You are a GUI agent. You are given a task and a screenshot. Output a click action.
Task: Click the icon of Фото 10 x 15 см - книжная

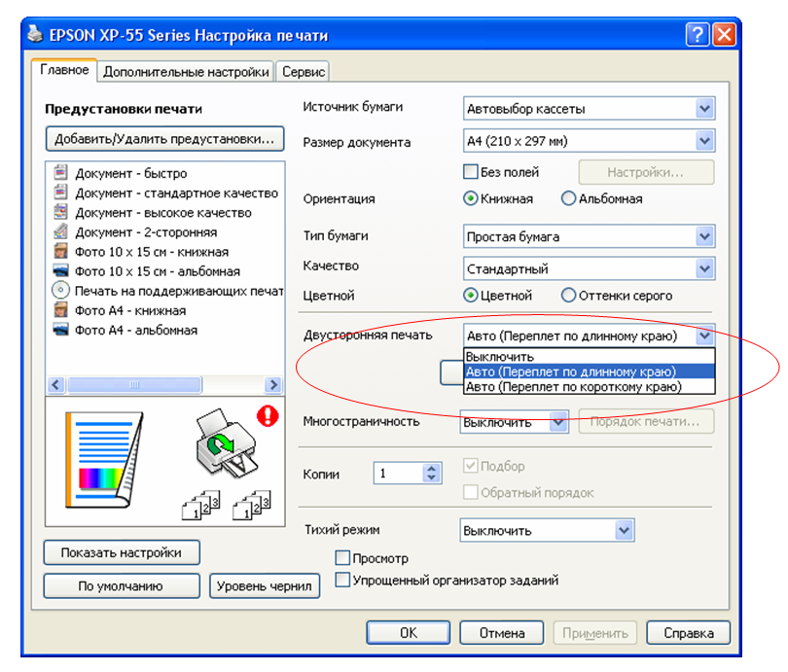coord(60,251)
